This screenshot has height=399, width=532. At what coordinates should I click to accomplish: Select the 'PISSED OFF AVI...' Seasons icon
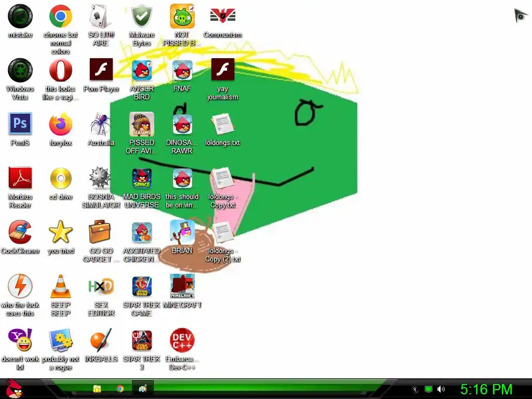click(141, 124)
